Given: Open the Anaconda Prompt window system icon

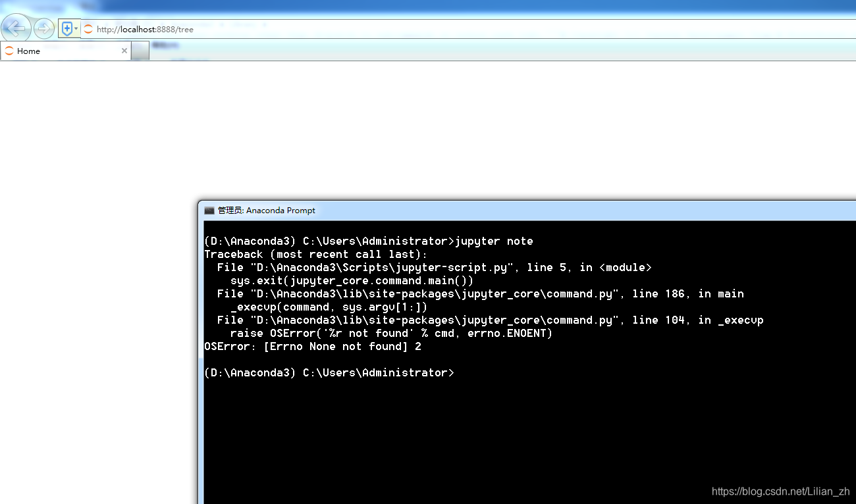Looking at the screenshot, I should [x=209, y=211].
